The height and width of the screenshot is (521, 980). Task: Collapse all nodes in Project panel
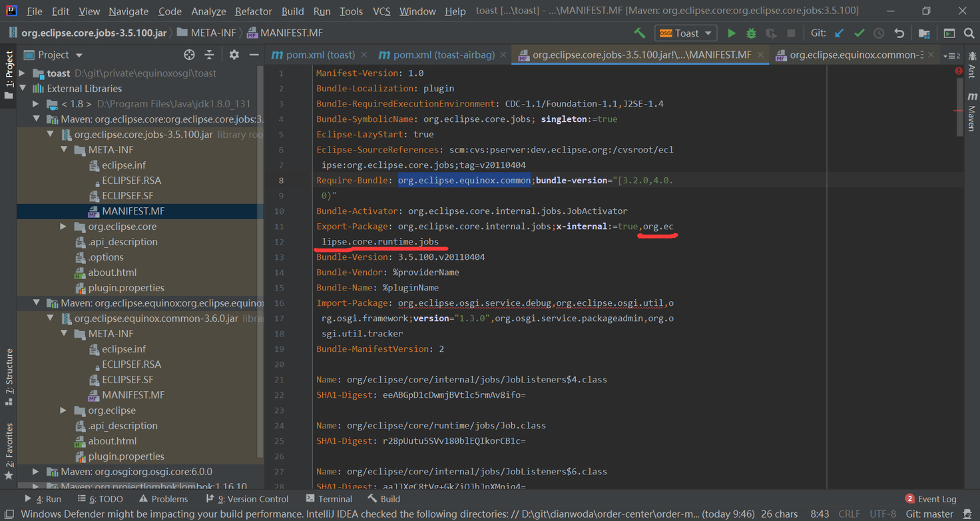(x=208, y=54)
